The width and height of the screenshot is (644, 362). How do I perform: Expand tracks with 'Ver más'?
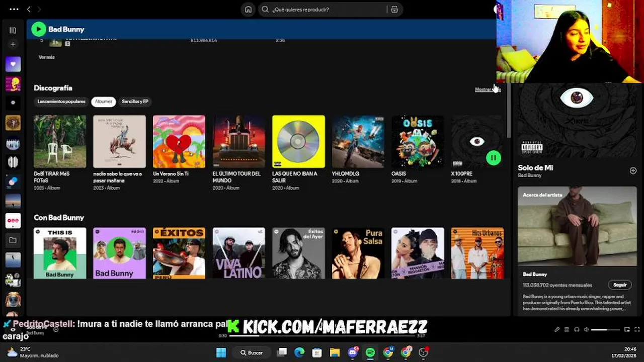pyautogui.click(x=47, y=57)
